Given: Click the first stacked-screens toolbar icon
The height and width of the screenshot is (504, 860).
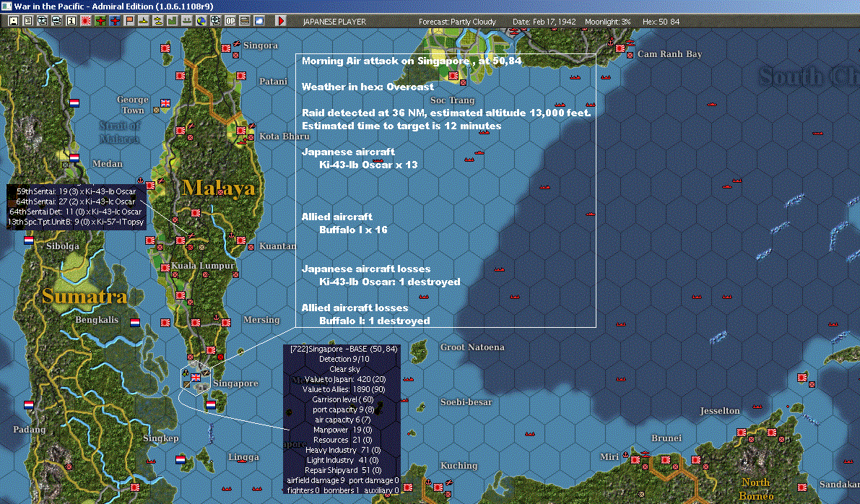Looking at the screenshot, I should [x=42, y=21].
